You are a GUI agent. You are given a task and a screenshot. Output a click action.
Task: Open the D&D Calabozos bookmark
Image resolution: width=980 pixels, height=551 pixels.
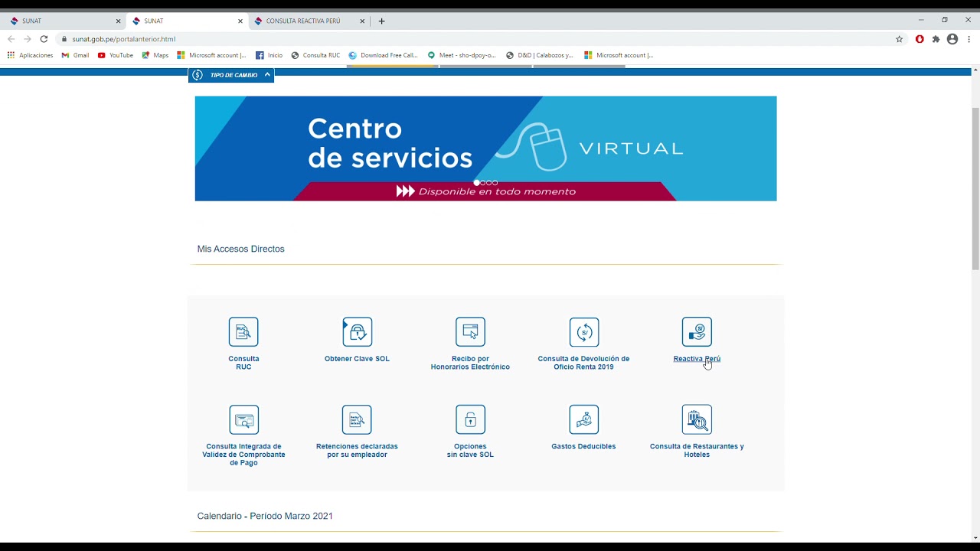pyautogui.click(x=539, y=55)
